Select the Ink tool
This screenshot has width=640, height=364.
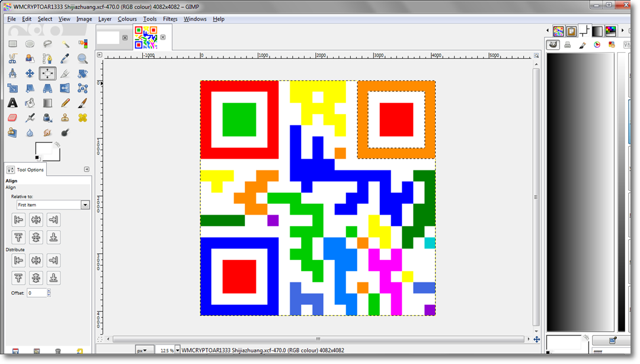point(47,118)
